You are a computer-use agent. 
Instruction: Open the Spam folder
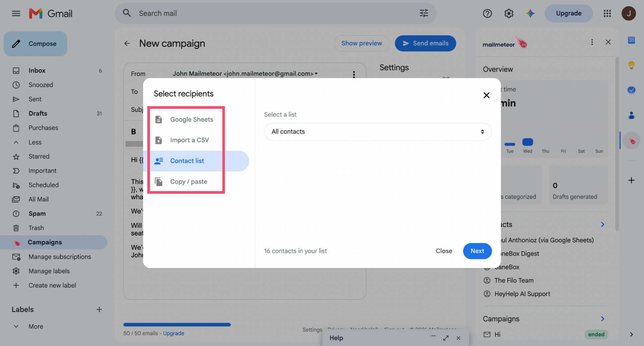[53, 214]
